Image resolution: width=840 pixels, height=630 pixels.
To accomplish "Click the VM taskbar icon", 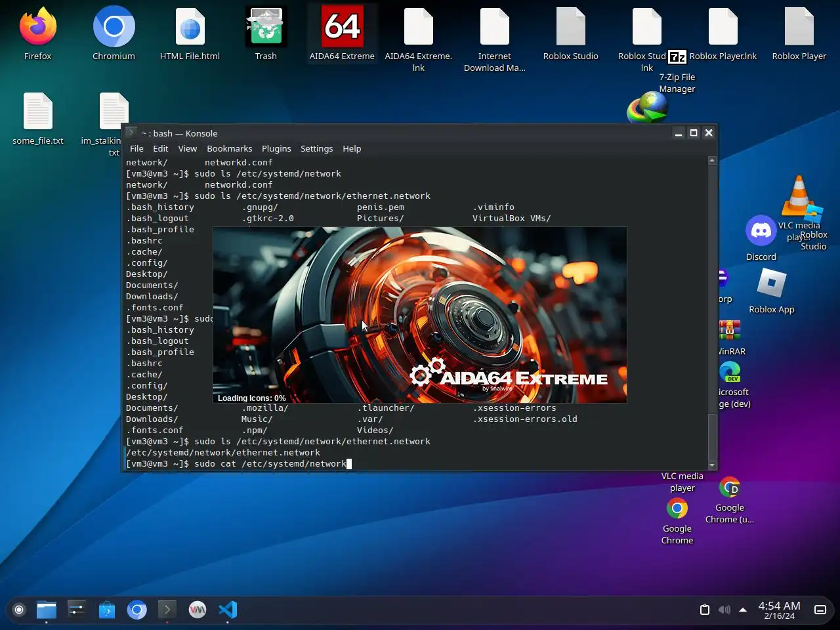I will pos(198,610).
